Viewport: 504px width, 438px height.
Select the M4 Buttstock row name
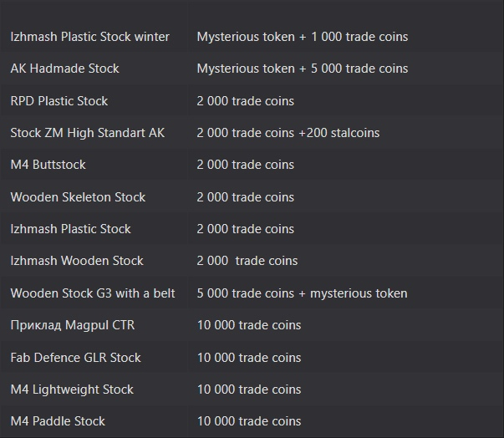(x=48, y=165)
